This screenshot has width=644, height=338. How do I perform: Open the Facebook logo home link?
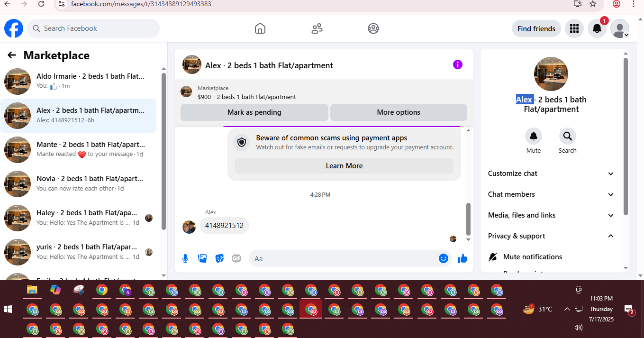(x=14, y=28)
